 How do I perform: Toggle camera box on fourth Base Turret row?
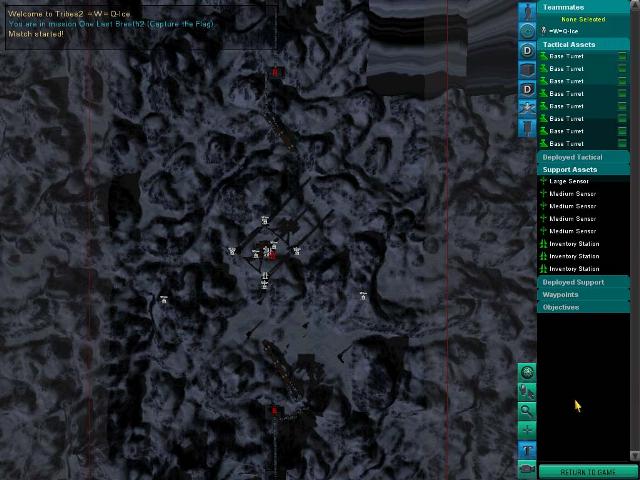[622, 93]
